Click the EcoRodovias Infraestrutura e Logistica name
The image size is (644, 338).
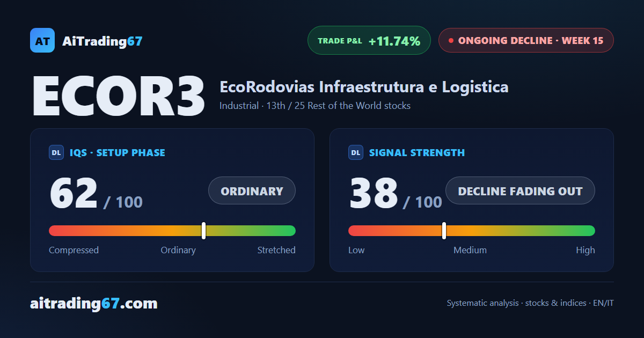click(x=364, y=86)
